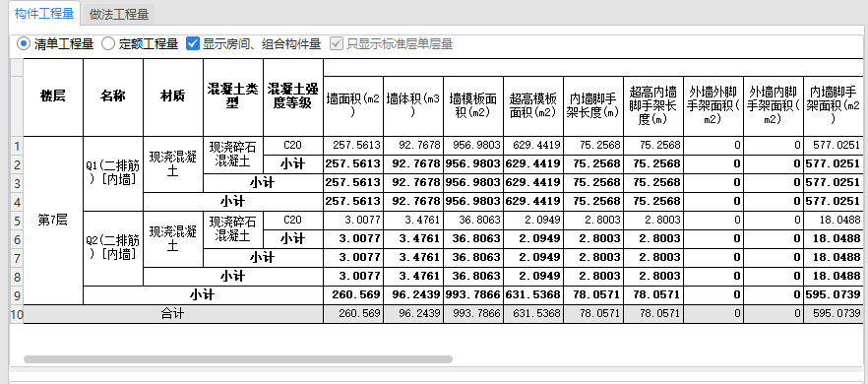
Task: Click the 内墙脚手架面积(m2) header
Action: (x=833, y=106)
